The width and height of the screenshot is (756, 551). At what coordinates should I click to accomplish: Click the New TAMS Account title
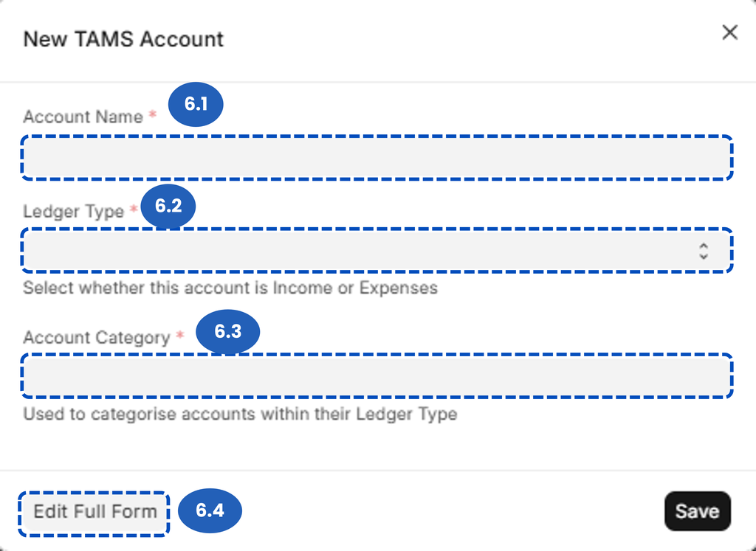click(123, 39)
